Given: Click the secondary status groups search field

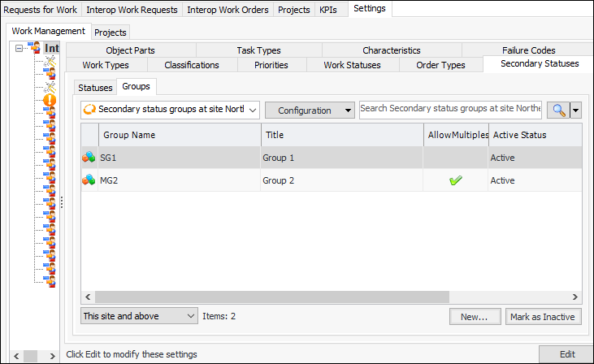Looking at the screenshot, I should point(450,109).
